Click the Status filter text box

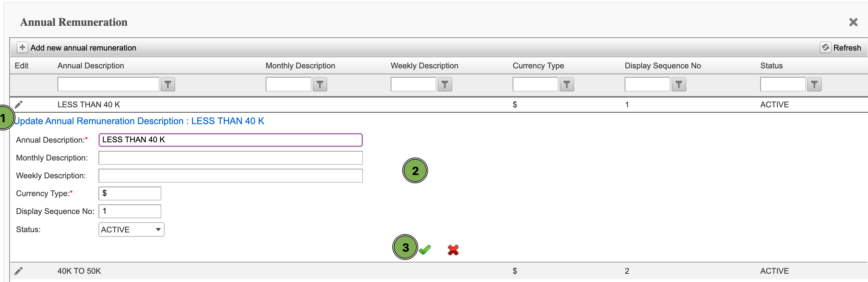pos(783,85)
